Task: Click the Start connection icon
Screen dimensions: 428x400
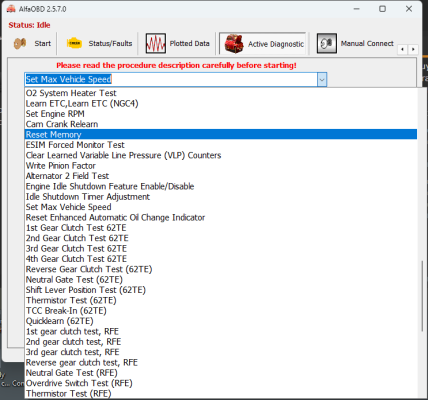Action: click(x=20, y=43)
